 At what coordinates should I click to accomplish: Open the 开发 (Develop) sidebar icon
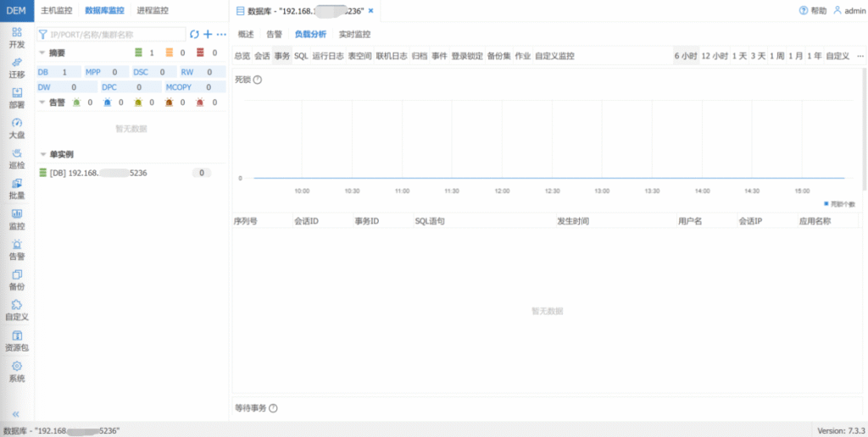(x=17, y=36)
